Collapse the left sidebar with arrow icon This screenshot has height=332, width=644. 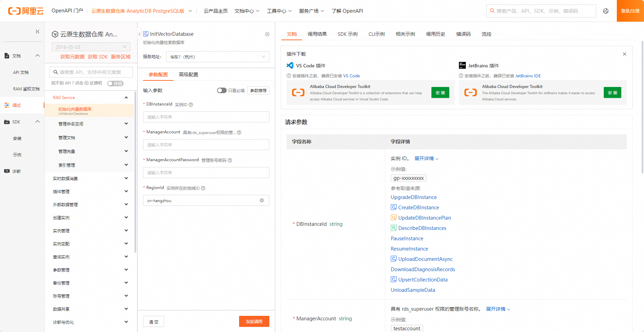37,32
